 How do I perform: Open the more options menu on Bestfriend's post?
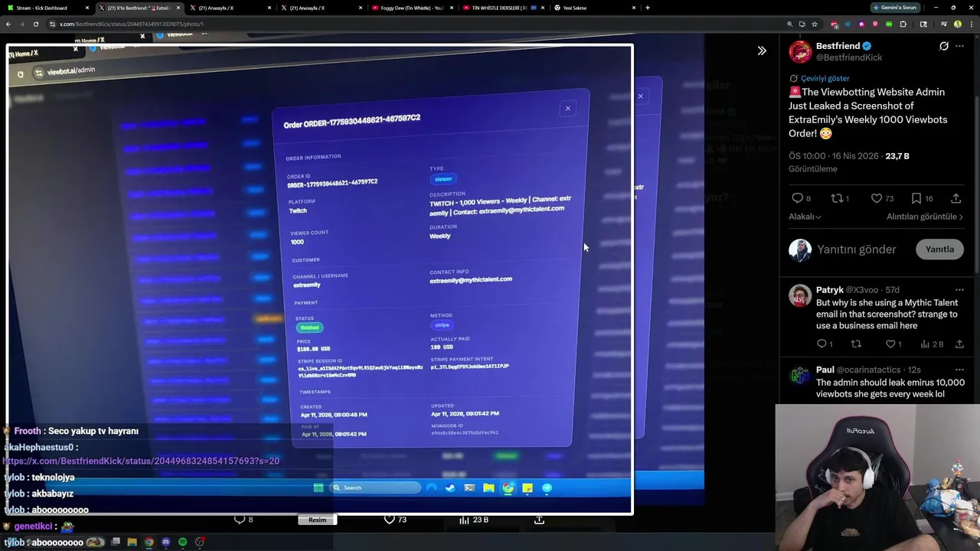[x=959, y=46]
